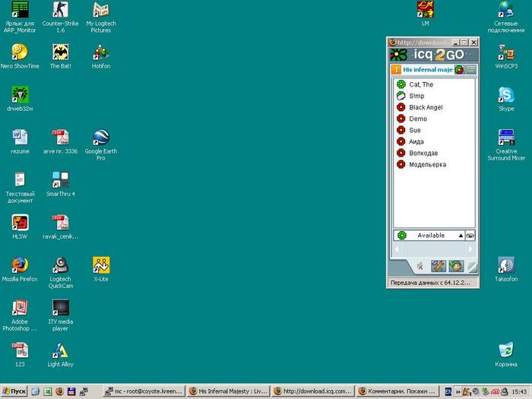The width and height of the screenshot is (532, 399).
Task: Toggle sound mute in icq2go
Action: pos(420,266)
